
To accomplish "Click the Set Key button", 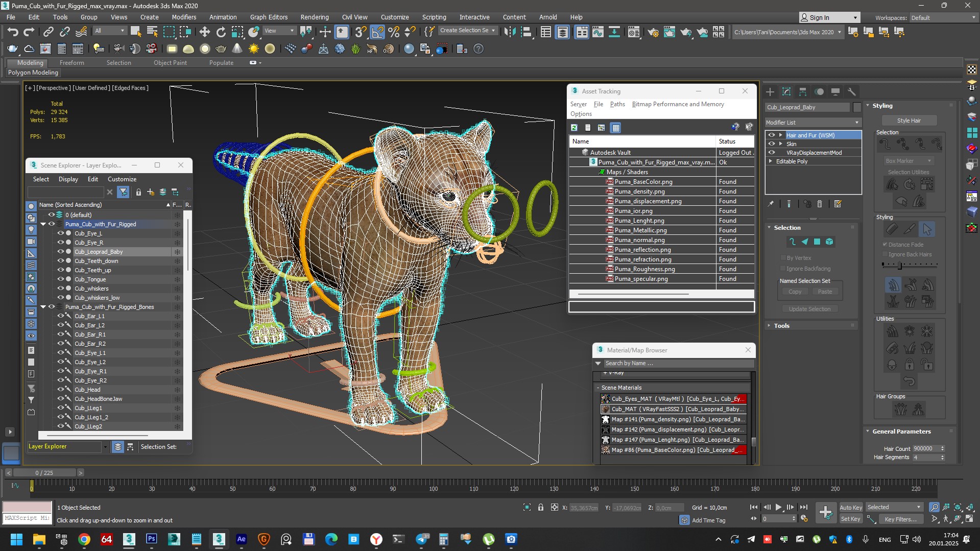I will 850,519.
